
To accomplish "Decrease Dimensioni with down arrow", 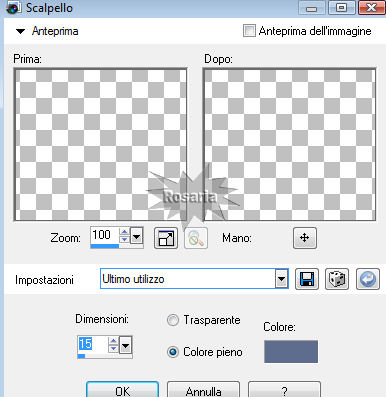I will 113,348.
